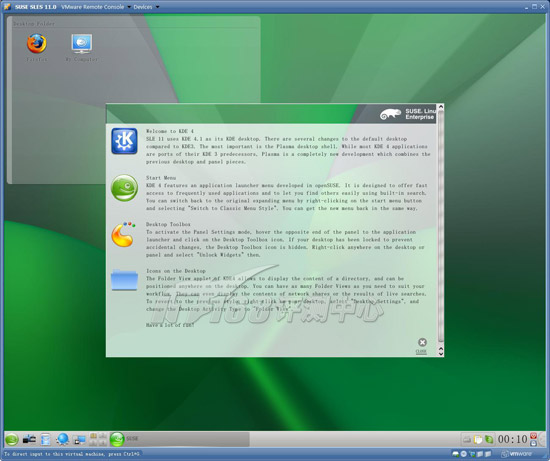This screenshot has width=550, height=461.
Task: Click the 'Desktop Folder' widget title
Action: click(x=34, y=24)
